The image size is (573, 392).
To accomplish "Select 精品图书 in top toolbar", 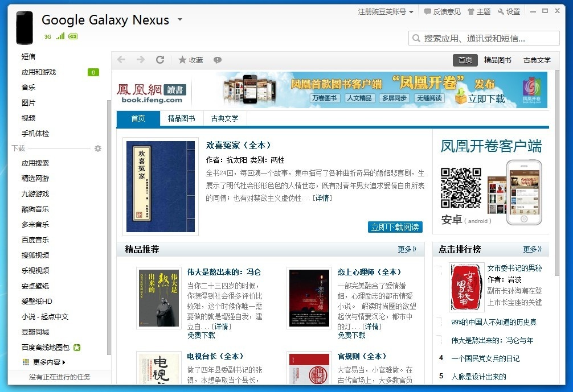I will 497,60.
